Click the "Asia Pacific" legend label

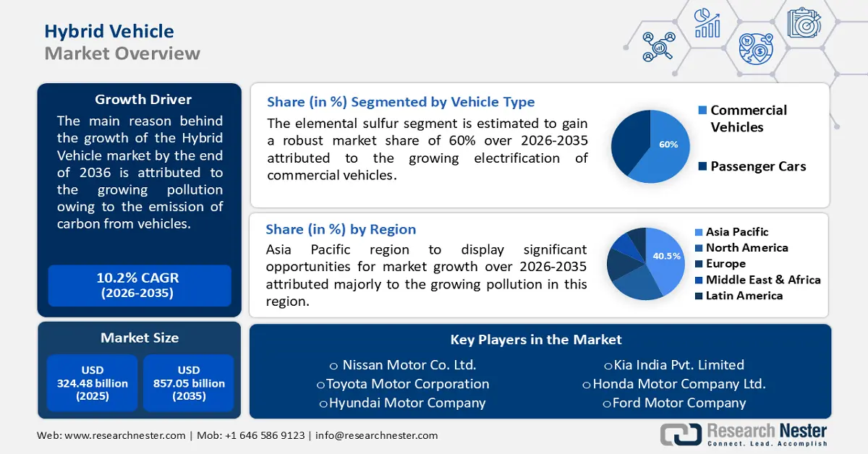coord(737,232)
